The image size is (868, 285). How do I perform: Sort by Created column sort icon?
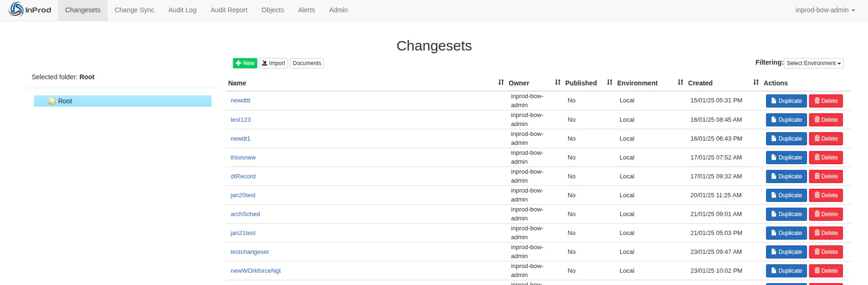coord(756,82)
